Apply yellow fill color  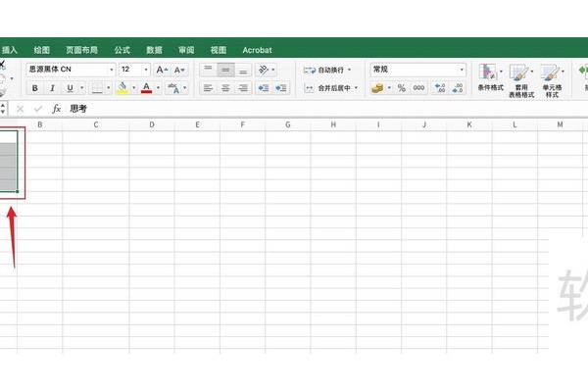(x=122, y=88)
